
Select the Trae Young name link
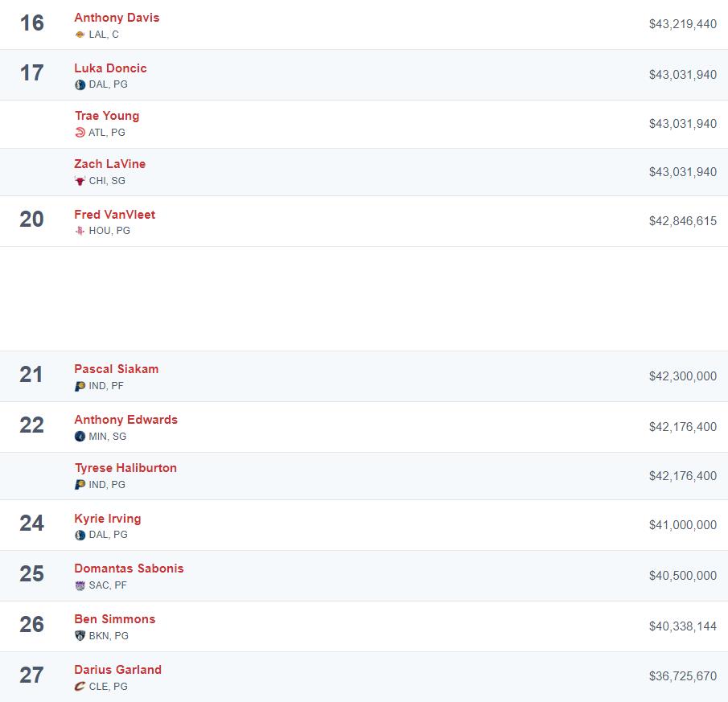point(107,116)
